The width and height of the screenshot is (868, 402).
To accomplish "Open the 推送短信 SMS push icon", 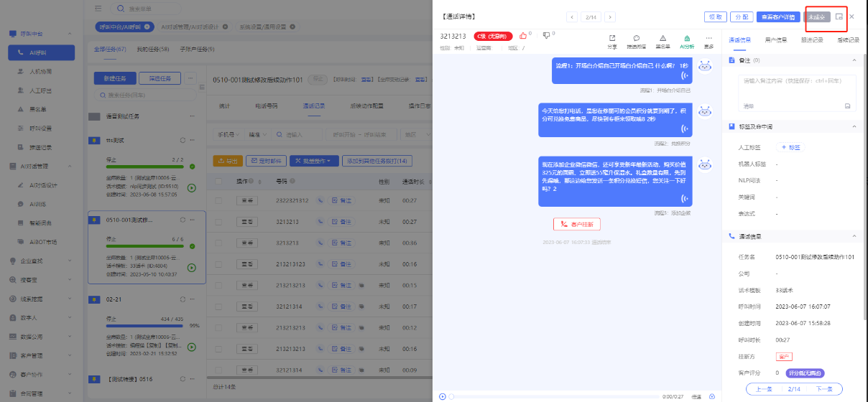I will (636, 41).
